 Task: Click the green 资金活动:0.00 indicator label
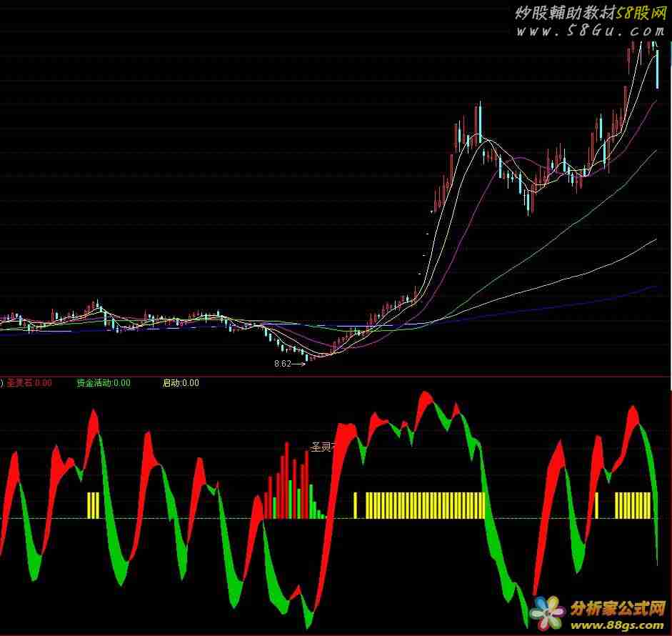[104, 383]
